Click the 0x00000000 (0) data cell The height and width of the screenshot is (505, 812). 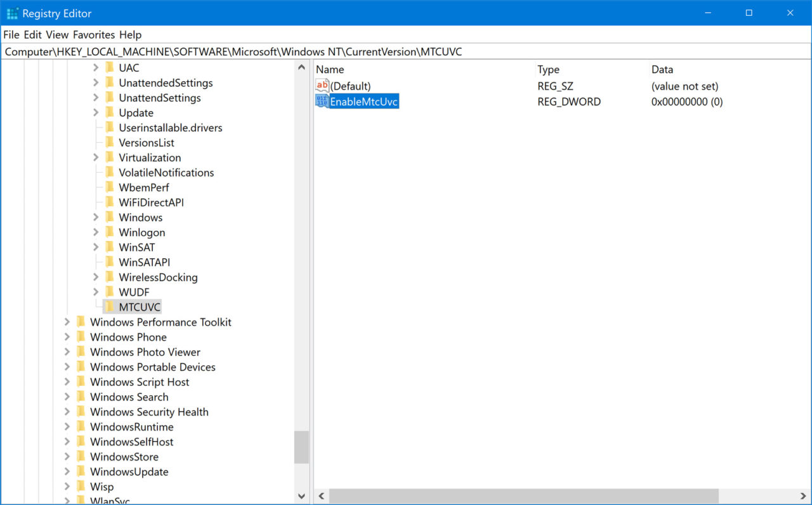tap(687, 102)
